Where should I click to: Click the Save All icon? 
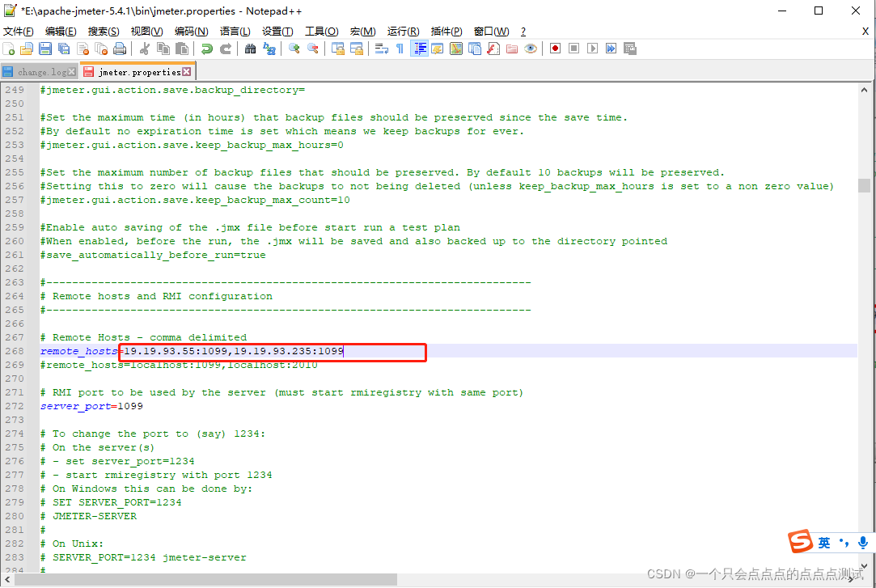(64, 49)
